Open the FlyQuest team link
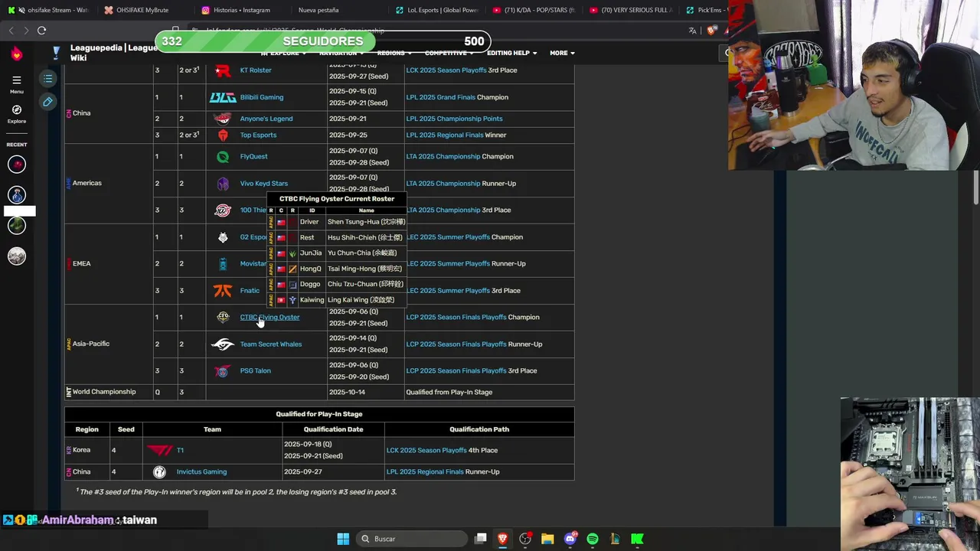 click(253, 157)
